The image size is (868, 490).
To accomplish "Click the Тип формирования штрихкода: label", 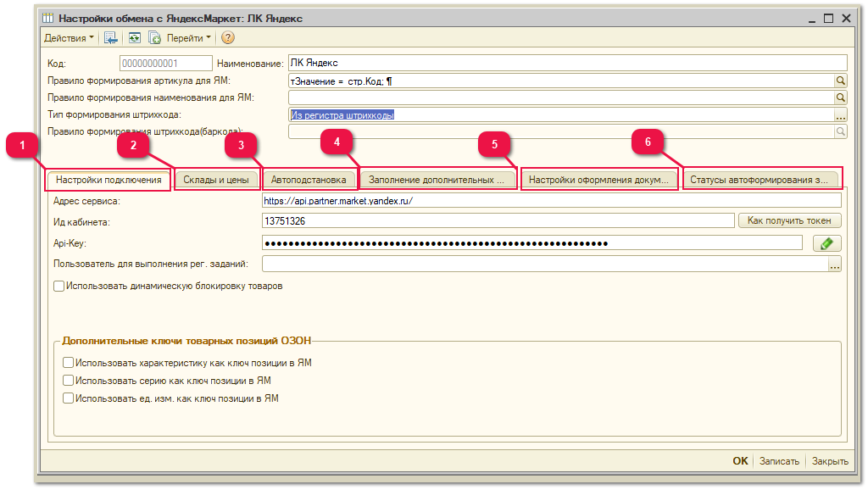I will pyautogui.click(x=114, y=115).
